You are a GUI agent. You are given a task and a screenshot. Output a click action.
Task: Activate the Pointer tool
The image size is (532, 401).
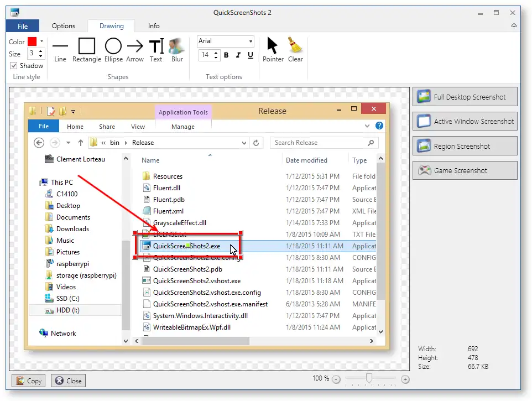pyautogui.click(x=273, y=50)
